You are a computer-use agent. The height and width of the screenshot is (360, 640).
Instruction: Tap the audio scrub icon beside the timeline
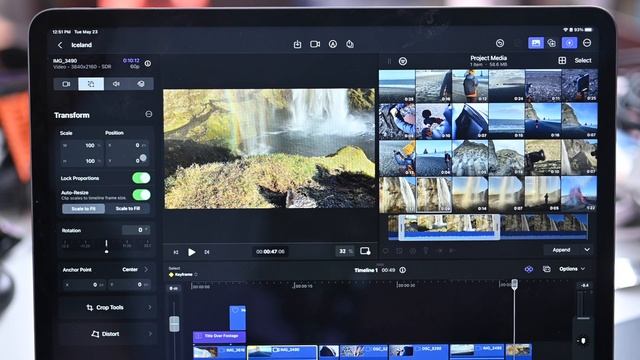(x=583, y=341)
